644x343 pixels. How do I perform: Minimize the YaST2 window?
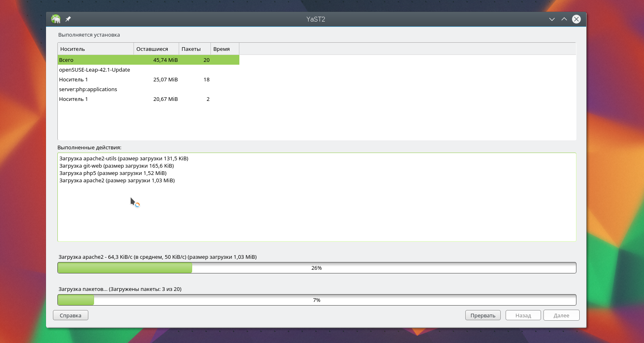coord(552,19)
